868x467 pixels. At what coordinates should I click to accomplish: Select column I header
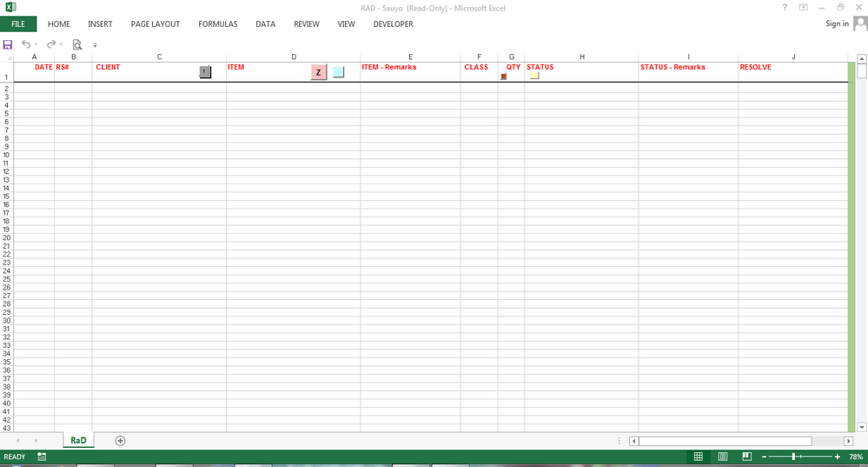[688, 57]
